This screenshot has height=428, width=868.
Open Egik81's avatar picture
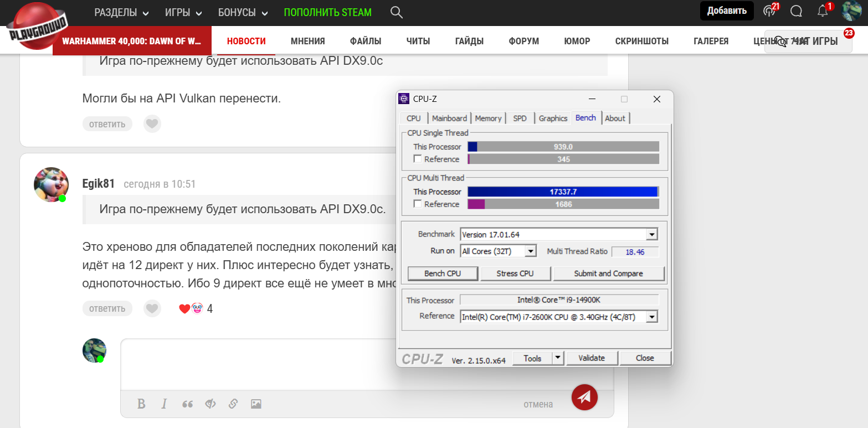coord(51,184)
